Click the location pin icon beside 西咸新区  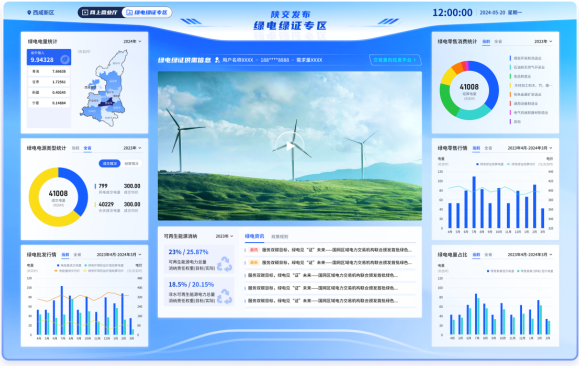click(29, 13)
